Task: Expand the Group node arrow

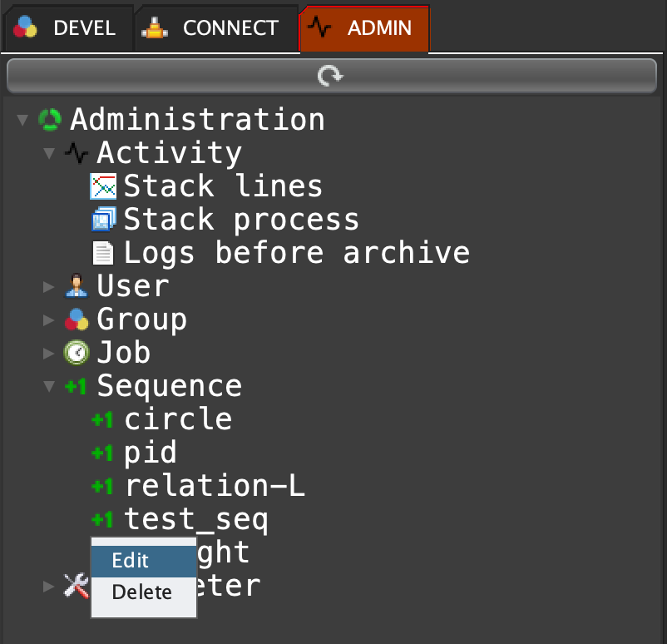Action: click(x=49, y=320)
